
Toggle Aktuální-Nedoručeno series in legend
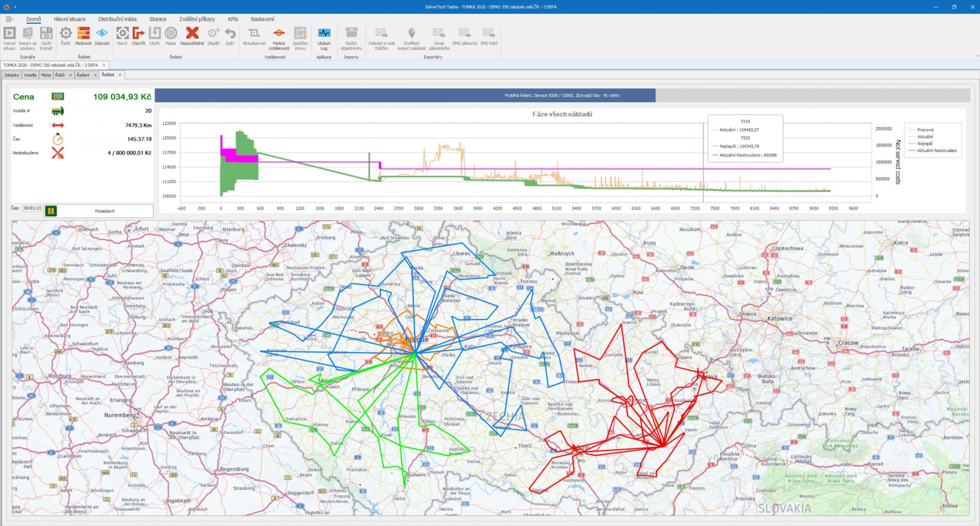point(936,150)
